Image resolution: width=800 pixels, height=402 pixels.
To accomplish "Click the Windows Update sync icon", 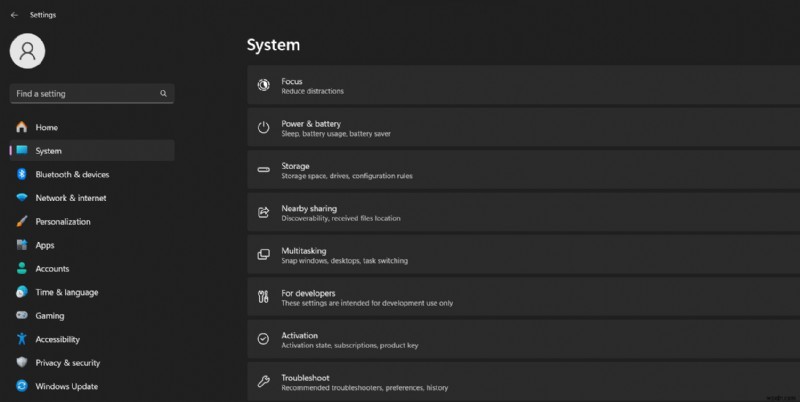I will (x=21, y=386).
